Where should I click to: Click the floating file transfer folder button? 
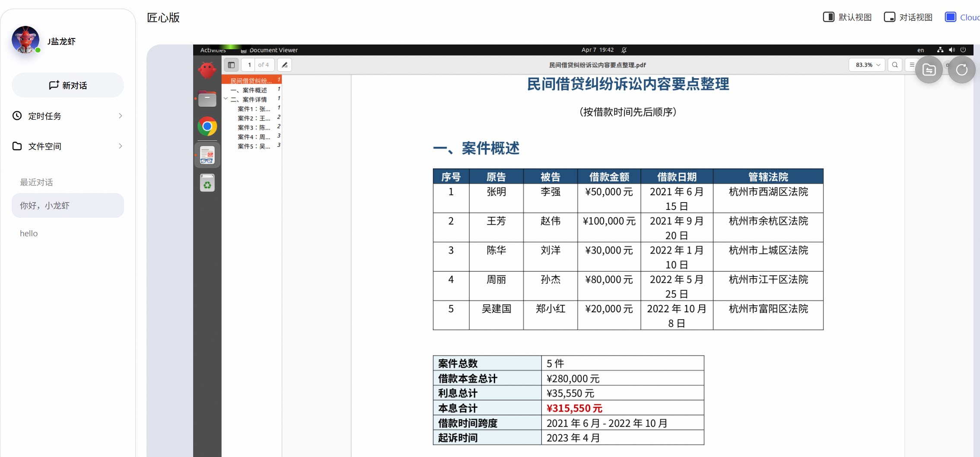[x=929, y=70]
